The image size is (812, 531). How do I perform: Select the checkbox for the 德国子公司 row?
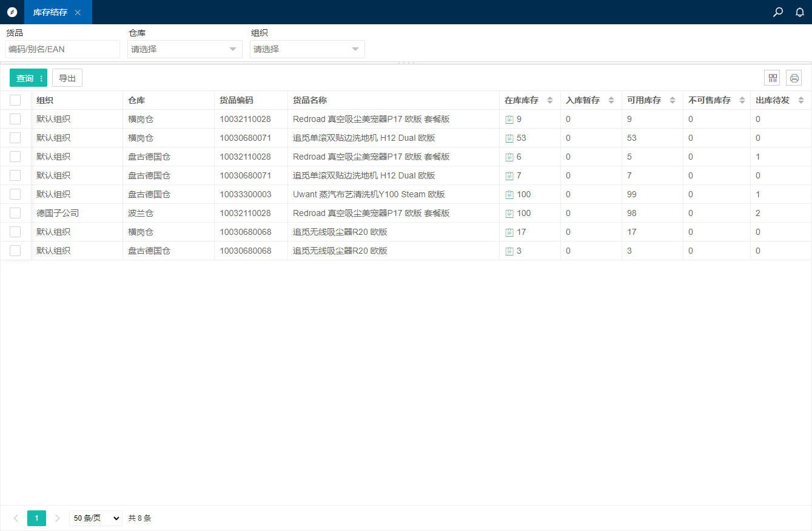pos(15,214)
